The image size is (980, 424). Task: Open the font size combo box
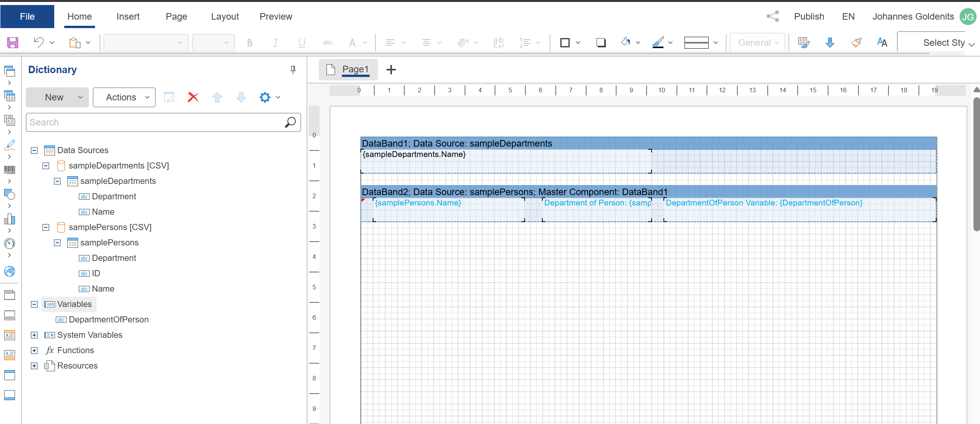click(213, 42)
